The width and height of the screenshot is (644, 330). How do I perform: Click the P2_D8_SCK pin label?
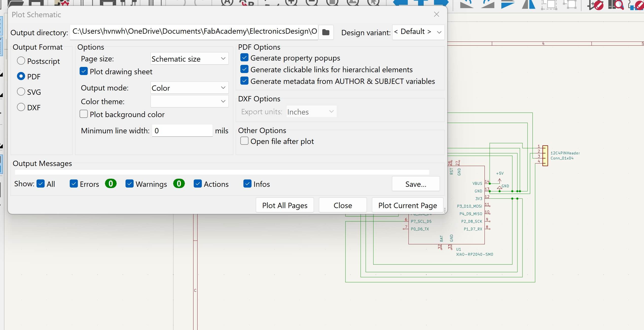tap(472, 221)
